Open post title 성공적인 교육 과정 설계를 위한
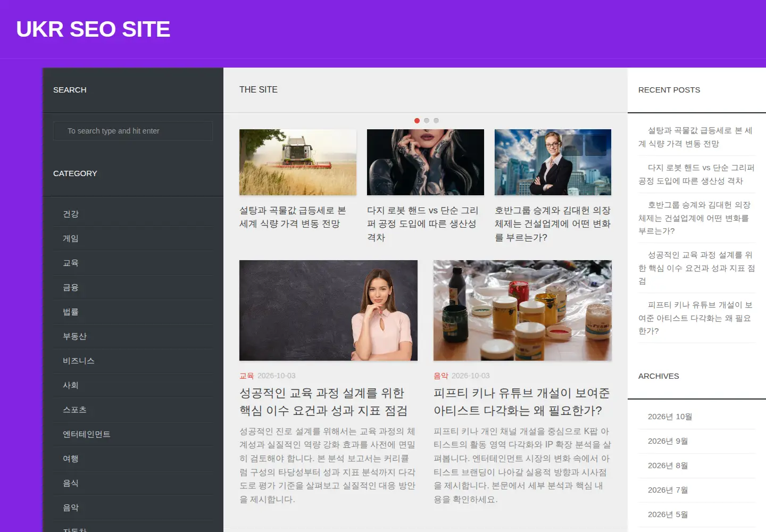The height and width of the screenshot is (532, 766). pyautogui.click(x=323, y=402)
